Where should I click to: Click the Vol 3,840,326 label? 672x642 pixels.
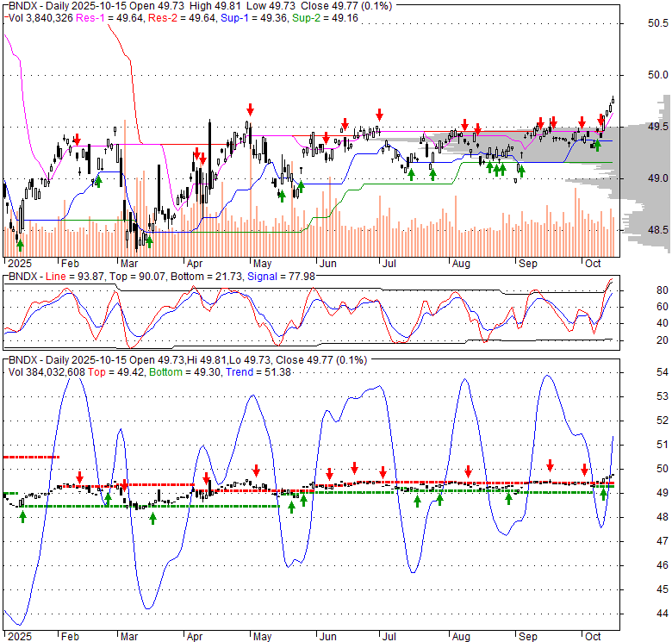[x=40, y=18]
